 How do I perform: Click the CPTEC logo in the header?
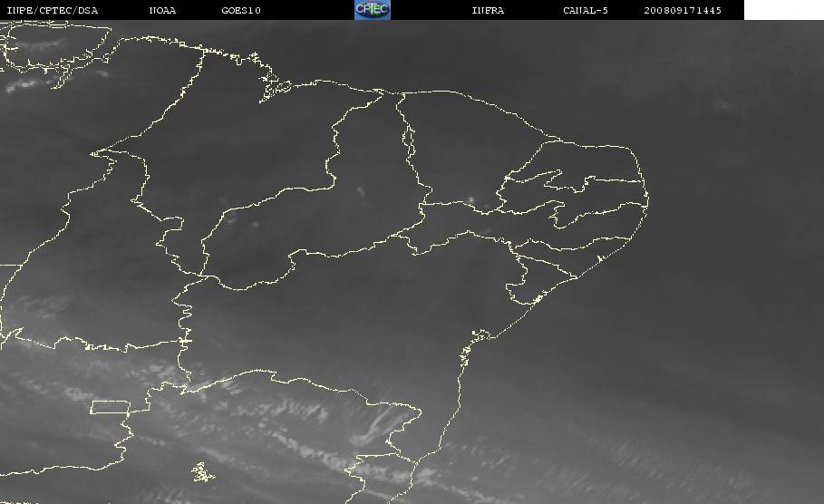pyautogui.click(x=372, y=10)
